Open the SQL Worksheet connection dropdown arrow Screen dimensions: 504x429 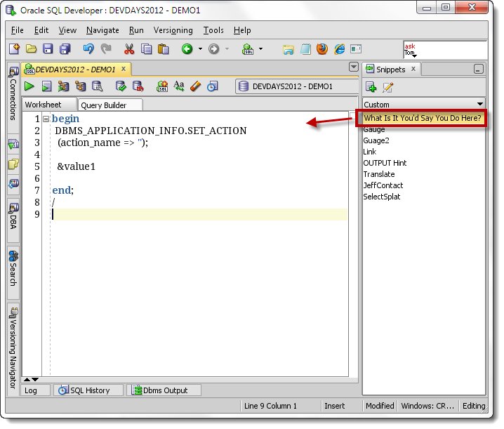pyautogui.click(x=260, y=49)
